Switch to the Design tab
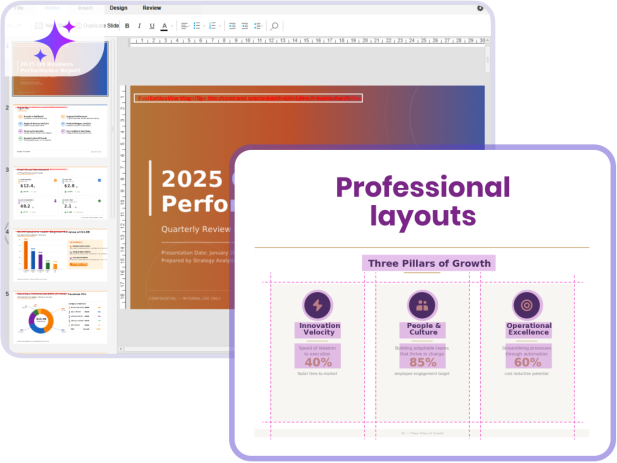 pyautogui.click(x=118, y=8)
